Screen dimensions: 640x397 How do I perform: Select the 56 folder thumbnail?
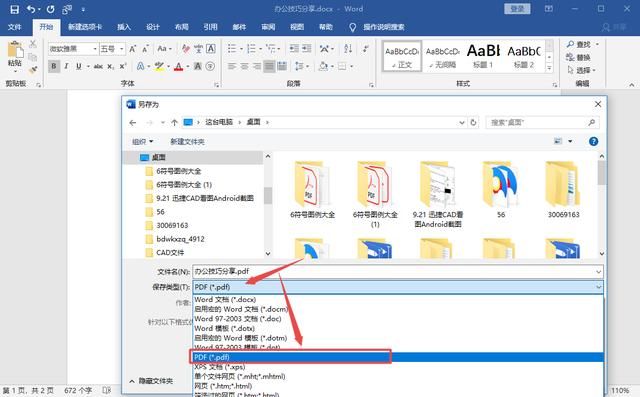click(x=501, y=190)
